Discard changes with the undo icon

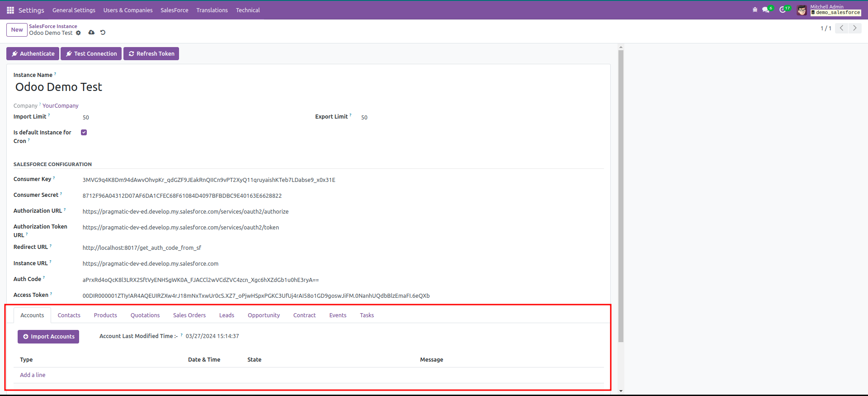tap(103, 33)
